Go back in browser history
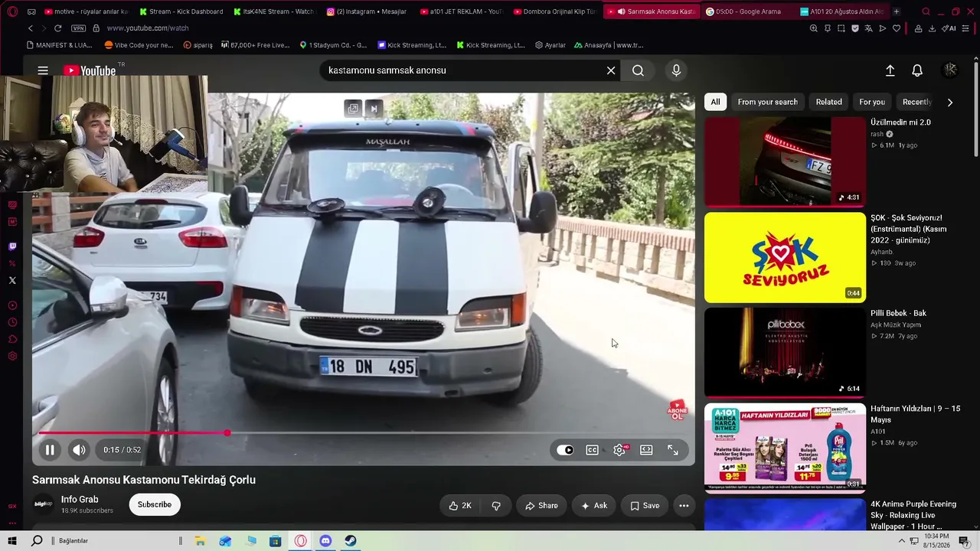 click(x=31, y=28)
